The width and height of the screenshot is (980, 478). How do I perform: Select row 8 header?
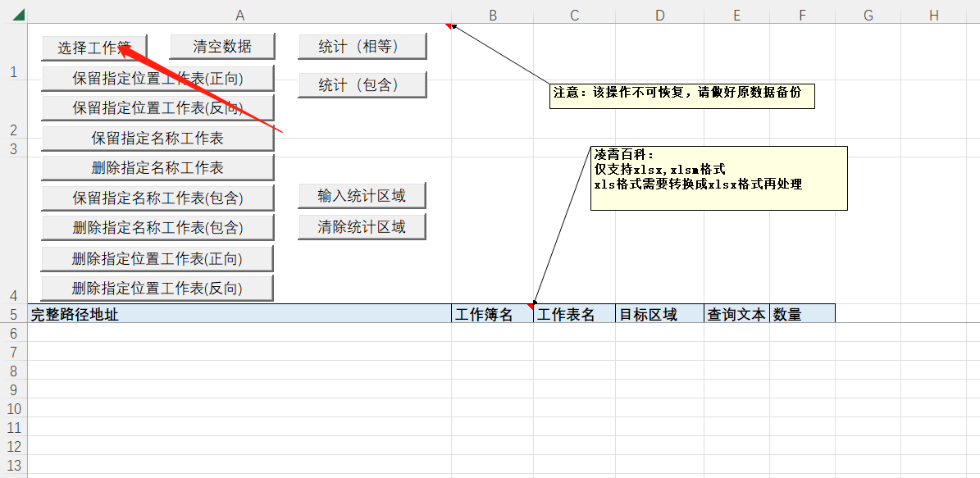pyautogui.click(x=14, y=371)
